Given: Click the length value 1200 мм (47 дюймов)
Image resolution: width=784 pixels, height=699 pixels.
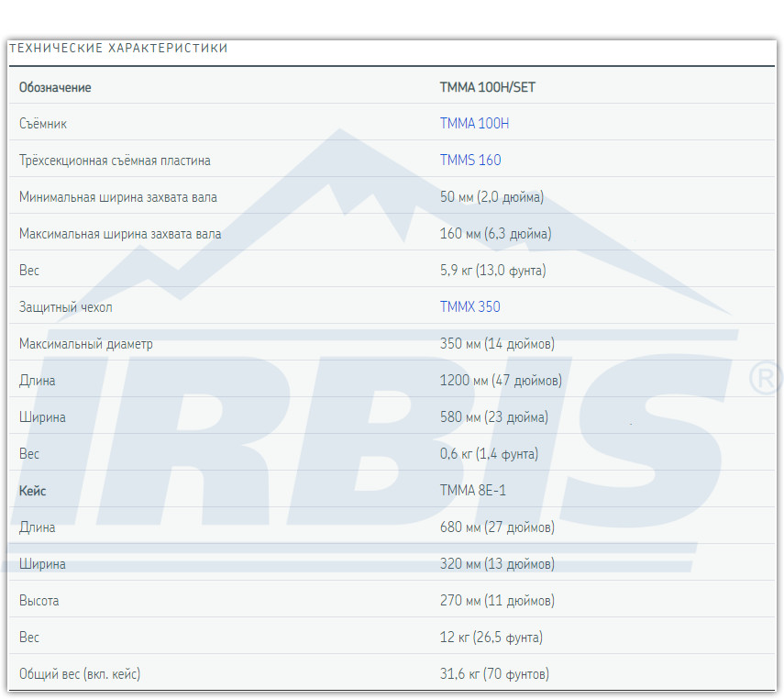Looking at the screenshot, I should pos(501,381).
